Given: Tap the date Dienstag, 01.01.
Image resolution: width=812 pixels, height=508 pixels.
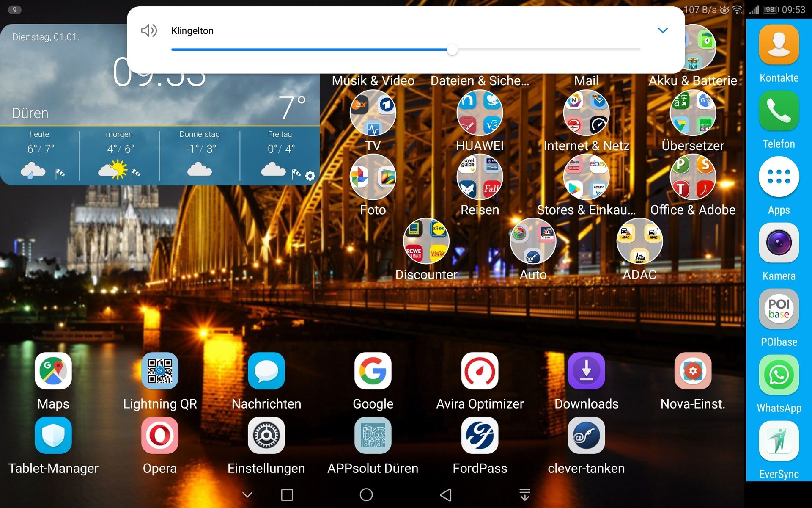Looking at the screenshot, I should [x=46, y=37].
